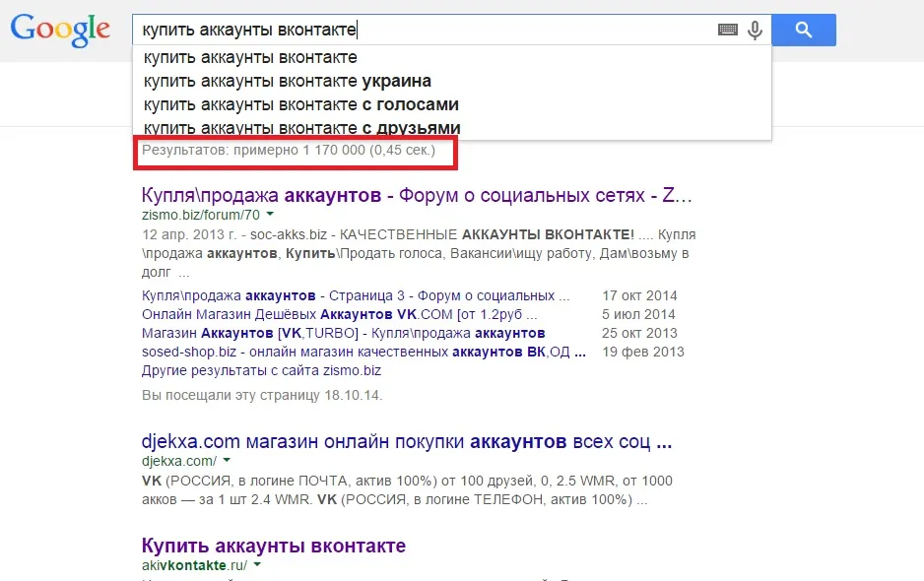This screenshot has width=924, height=581.
Task: Start voice search with microphone icon
Action: pyautogui.click(x=755, y=31)
